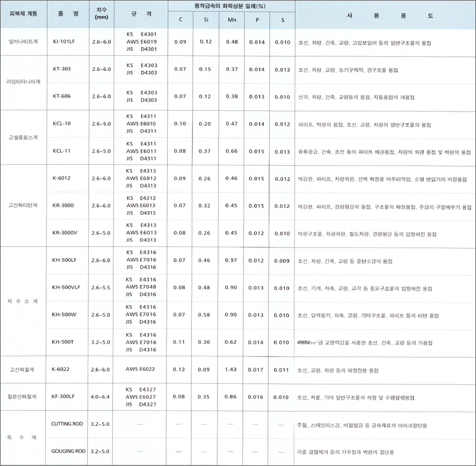The image size is (476, 466).
Task: Click size 3.2~5.0 for KH-500T
Action: (x=100, y=342)
